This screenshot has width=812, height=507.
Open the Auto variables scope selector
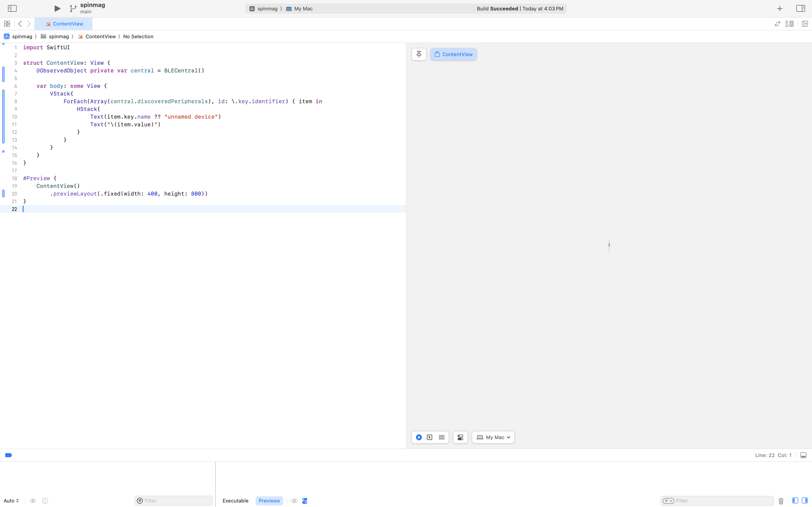(x=11, y=501)
